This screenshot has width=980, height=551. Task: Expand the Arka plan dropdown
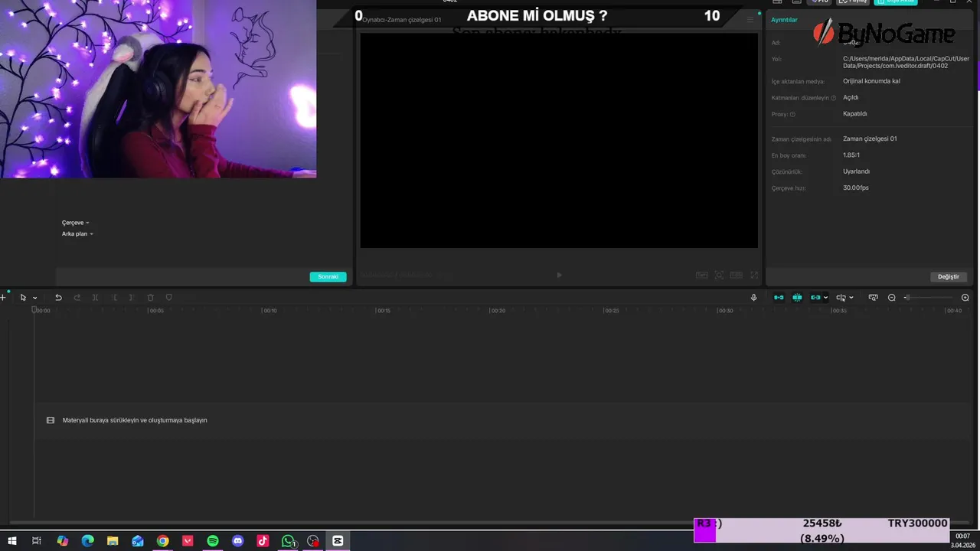coord(77,234)
